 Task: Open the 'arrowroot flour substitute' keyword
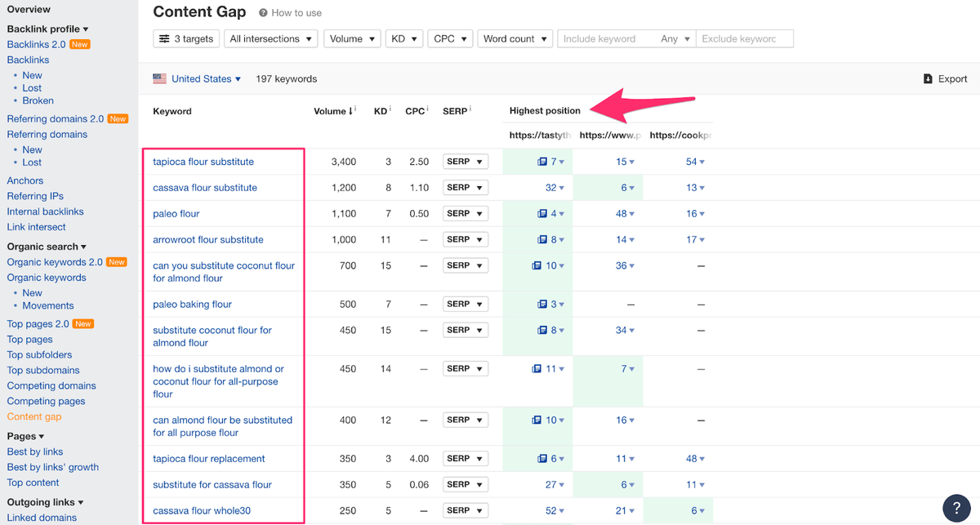click(x=208, y=240)
